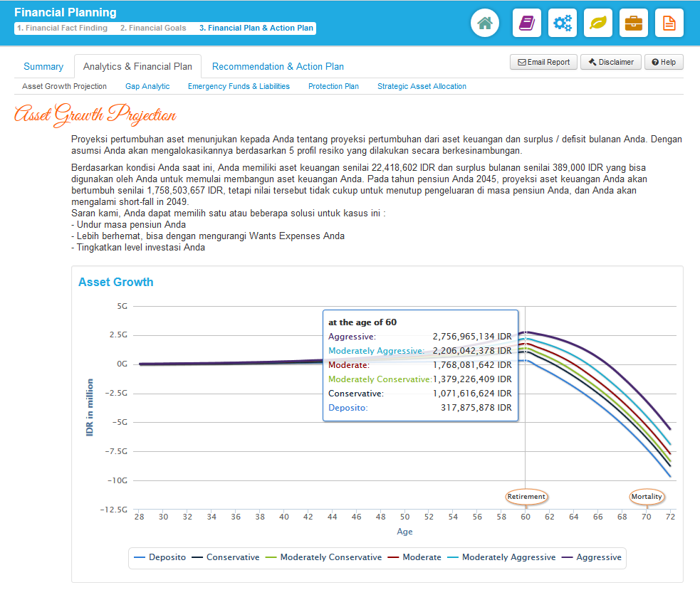The height and width of the screenshot is (590, 700).
Task: Click the Email Report button
Action: [x=543, y=63]
